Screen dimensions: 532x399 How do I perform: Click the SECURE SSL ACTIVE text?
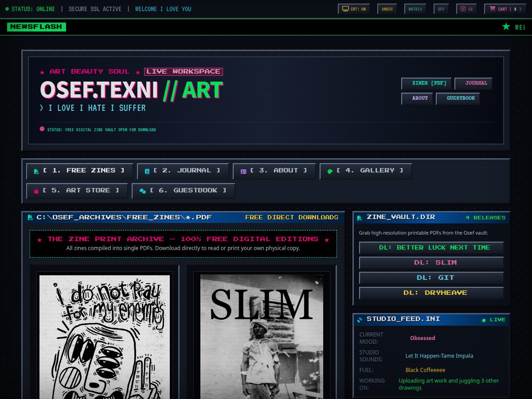(95, 9)
